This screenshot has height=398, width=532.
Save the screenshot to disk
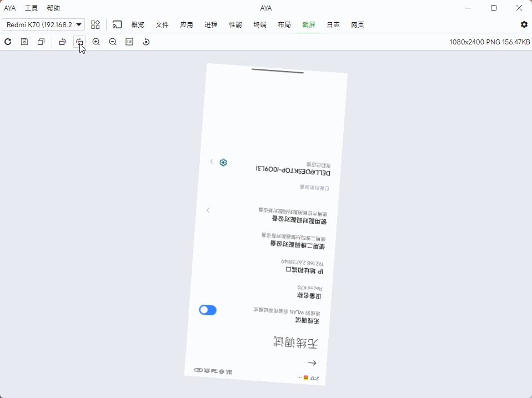click(24, 42)
